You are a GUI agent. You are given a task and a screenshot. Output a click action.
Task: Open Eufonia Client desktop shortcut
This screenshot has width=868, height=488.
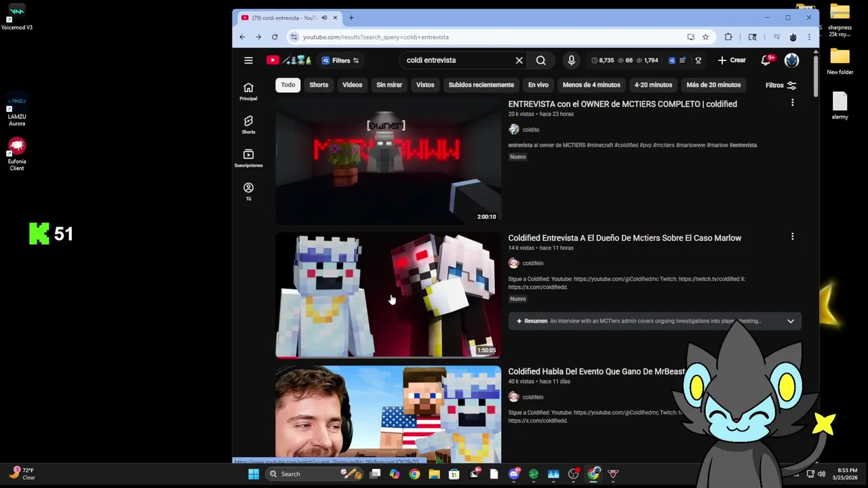pos(17,154)
